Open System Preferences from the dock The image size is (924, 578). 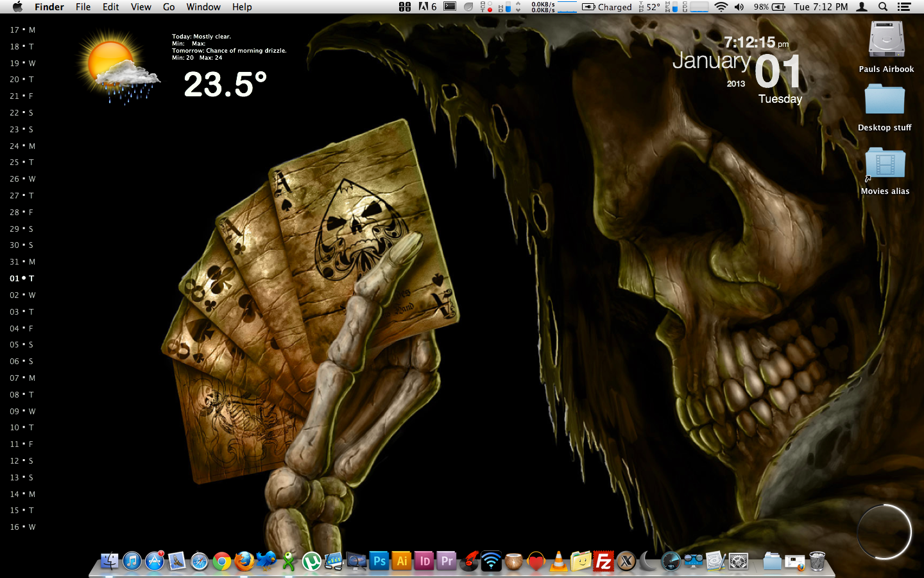coord(738,561)
